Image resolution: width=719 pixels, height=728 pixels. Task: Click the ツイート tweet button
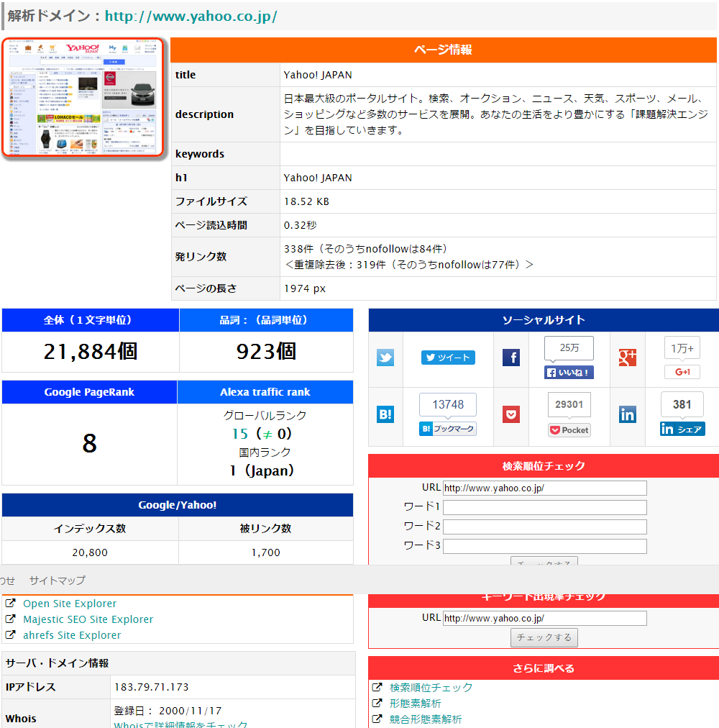point(448,358)
